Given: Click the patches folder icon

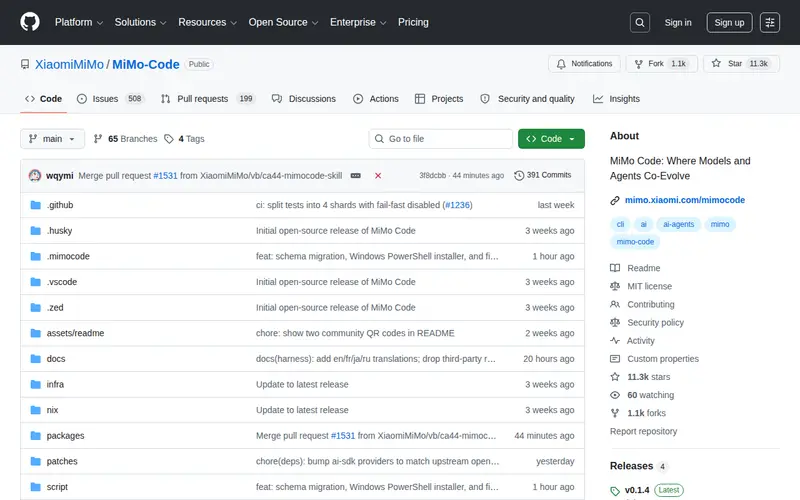Looking at the screenshot, I should click(x=35, y=461).
